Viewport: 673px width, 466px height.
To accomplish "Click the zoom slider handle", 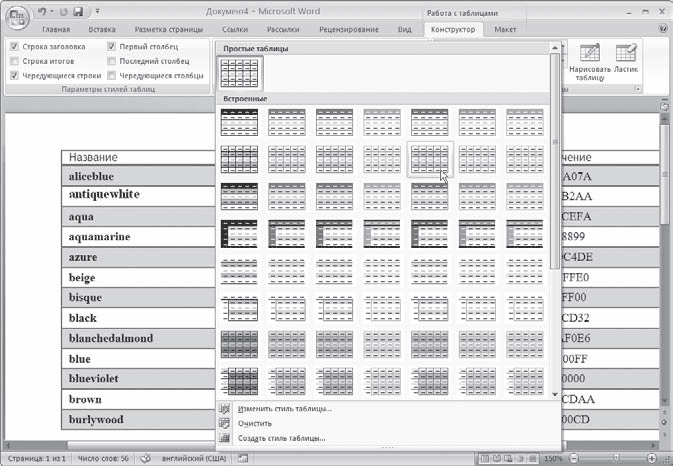I will [615, 459].
